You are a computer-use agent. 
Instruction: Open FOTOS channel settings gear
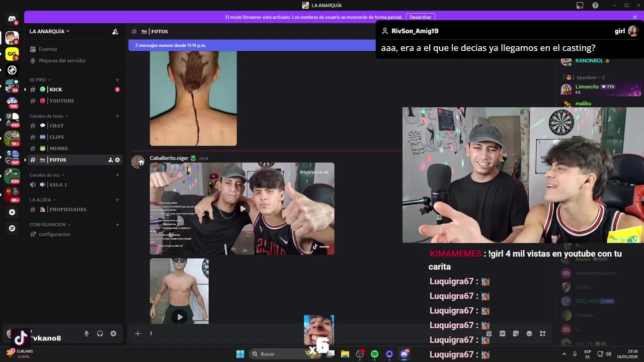[118, 160]
